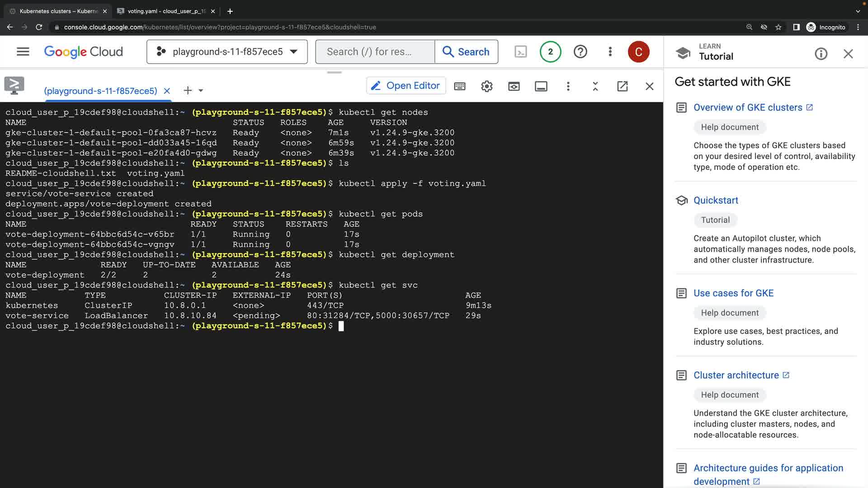Open the Cloud Shell virtual keyboard icon

click(x=460, y=86)
